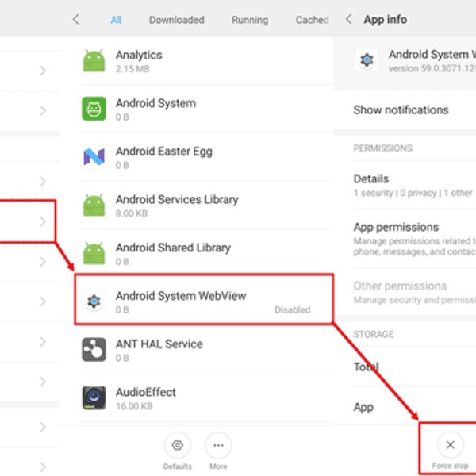The image size is (476, 476).
Task: Tap the AudioEffect app icon
Action: pos(94,397)
